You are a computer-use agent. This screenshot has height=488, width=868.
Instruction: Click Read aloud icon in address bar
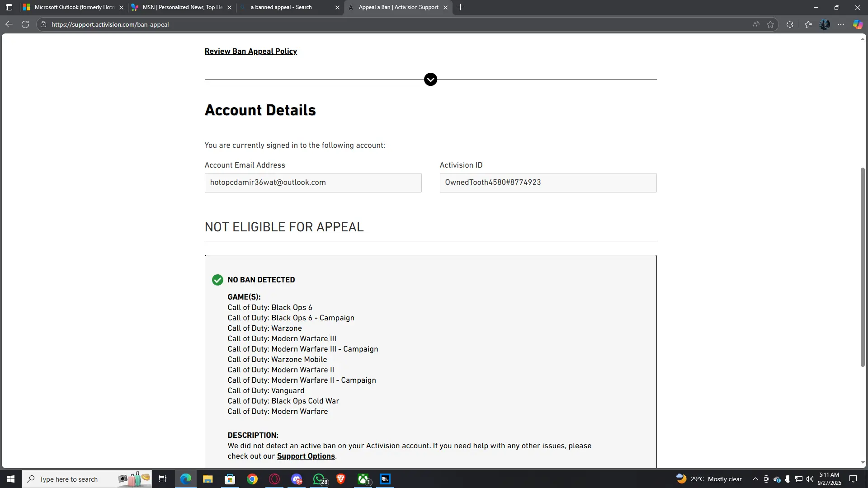[755, 24]
